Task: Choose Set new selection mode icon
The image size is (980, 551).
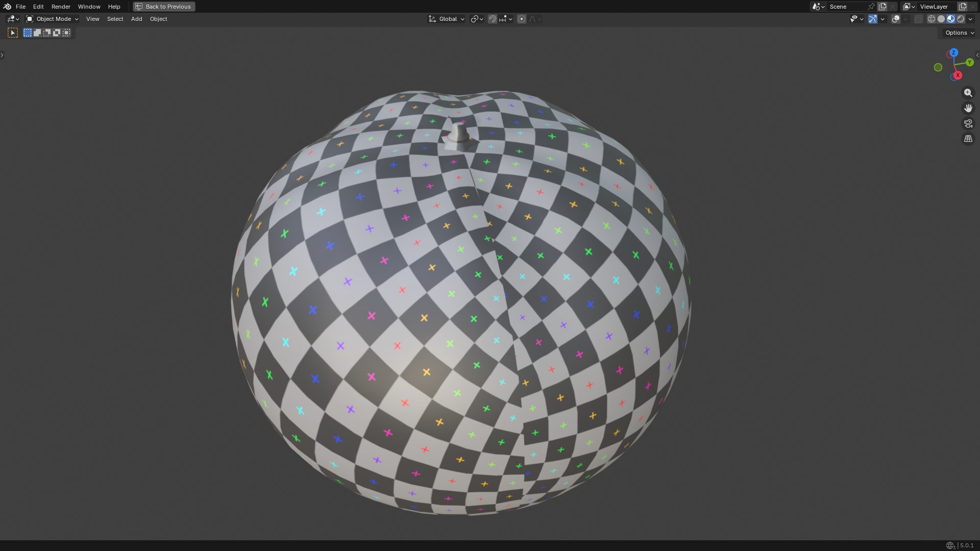Action: click(x=28, y=33)
